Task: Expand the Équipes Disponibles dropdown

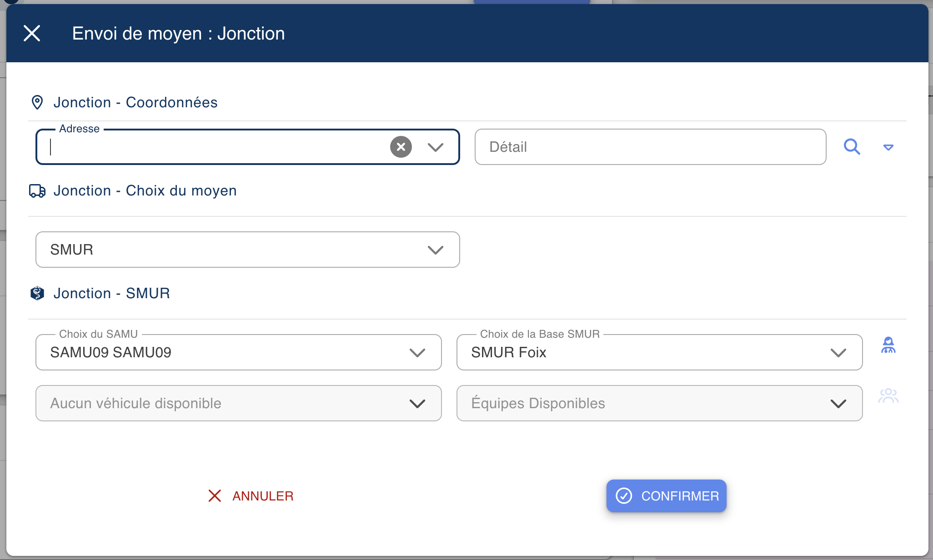Action: [838, 403]
